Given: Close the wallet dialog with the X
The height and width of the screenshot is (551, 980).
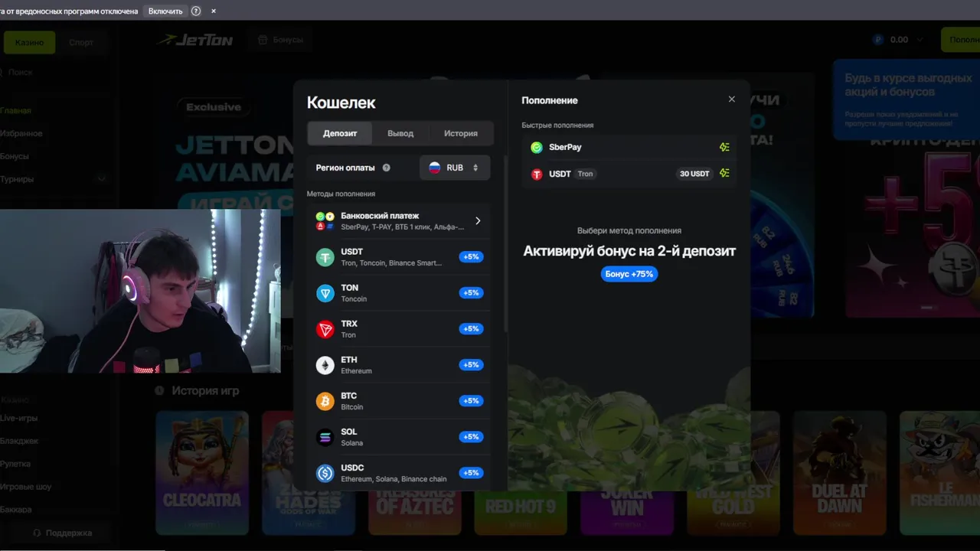Looking at the screenshot, I should point(731,99).
